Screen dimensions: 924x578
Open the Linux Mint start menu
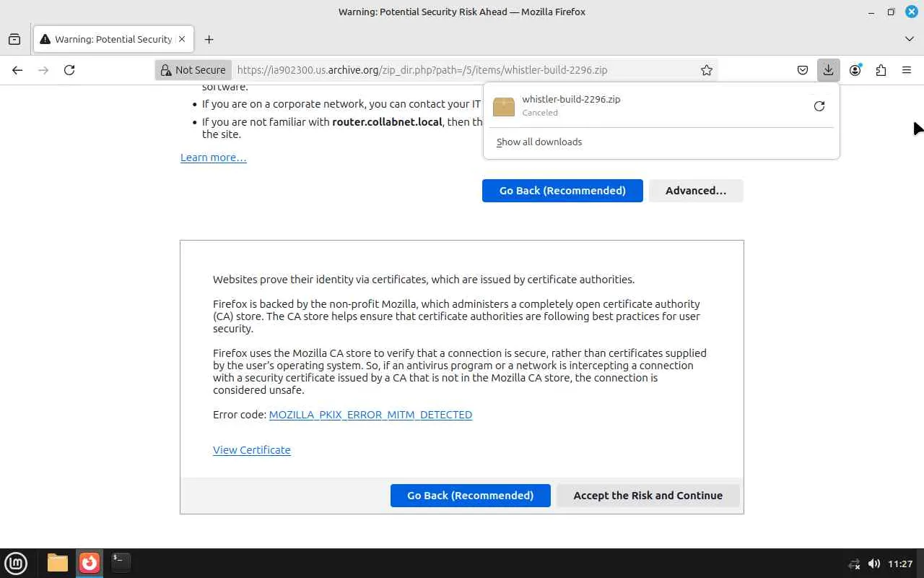(x=16, y=563)
